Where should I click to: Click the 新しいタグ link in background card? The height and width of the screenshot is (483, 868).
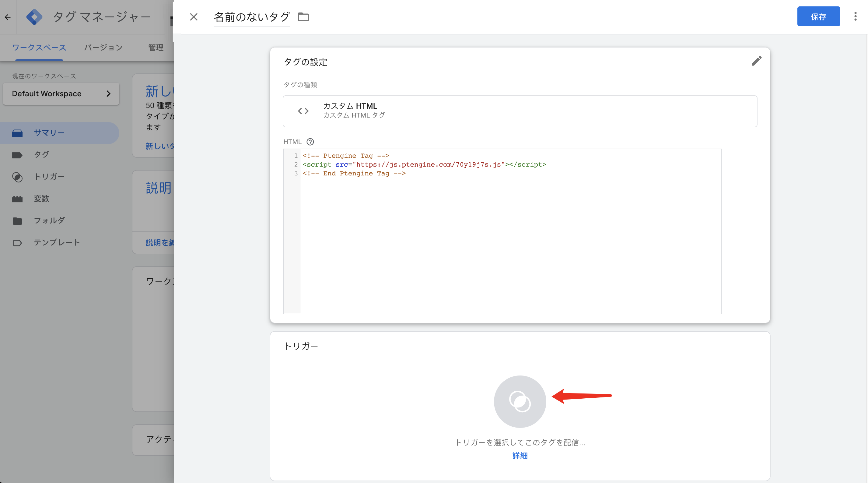coord(160,146)
